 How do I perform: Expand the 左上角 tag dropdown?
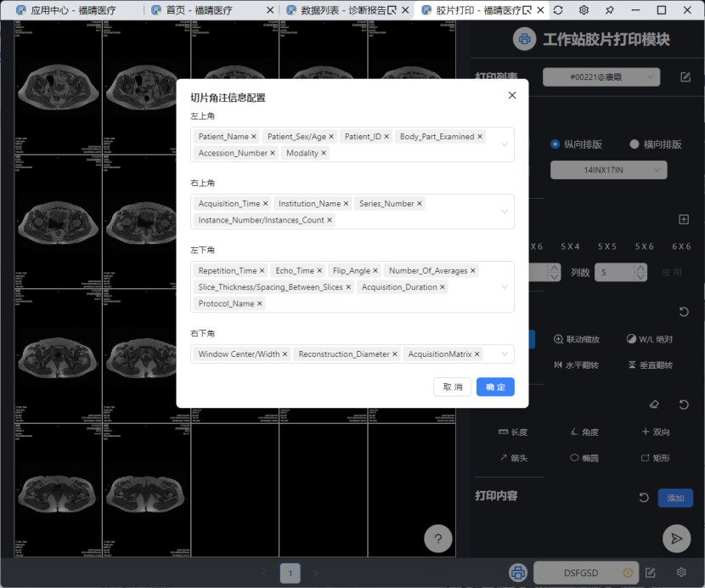tap(505, 144)
